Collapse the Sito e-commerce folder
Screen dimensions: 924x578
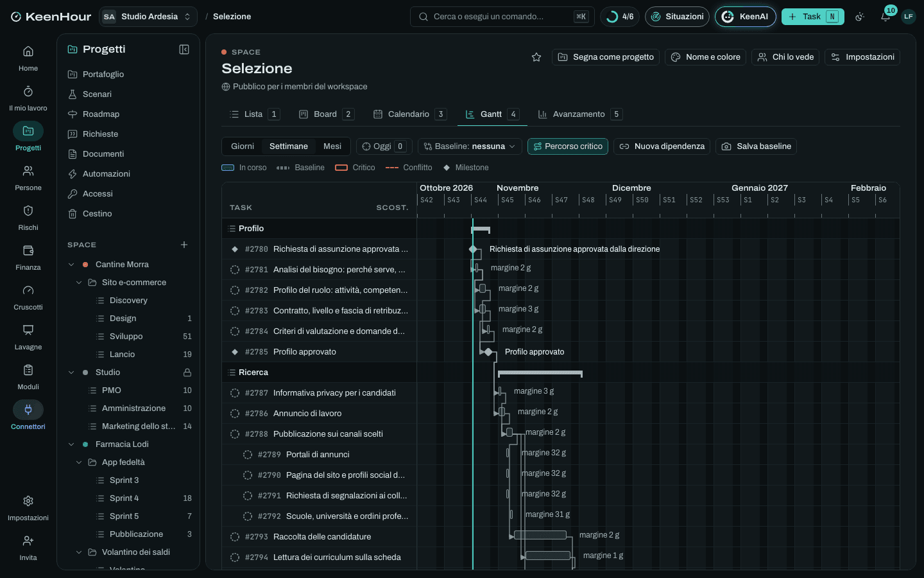79,283
